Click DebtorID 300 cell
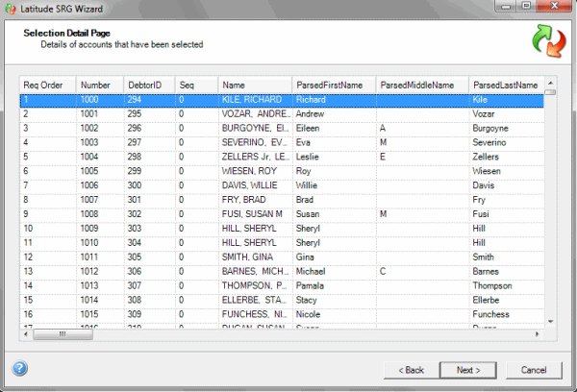 pyautogui.click(x=149, y=185)
